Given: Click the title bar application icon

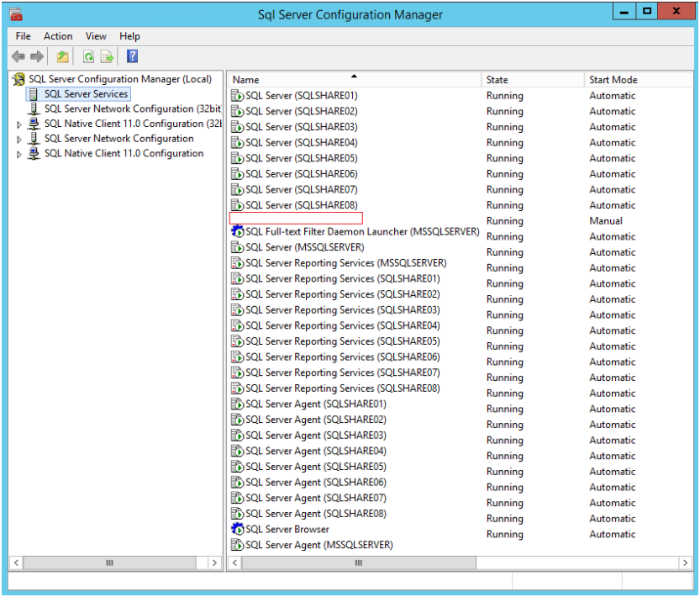Looking at the screenshot, I should pos(16,15).
